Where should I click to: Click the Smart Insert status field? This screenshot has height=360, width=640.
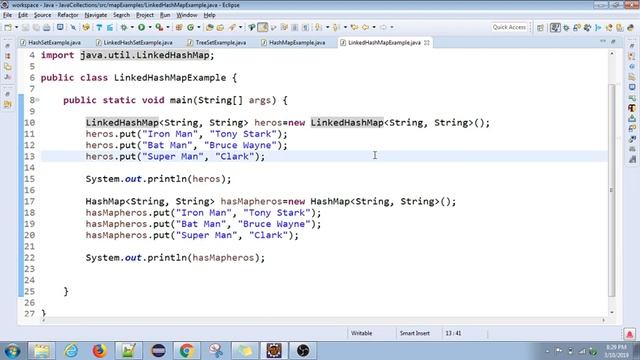click(x=415, y=333)
